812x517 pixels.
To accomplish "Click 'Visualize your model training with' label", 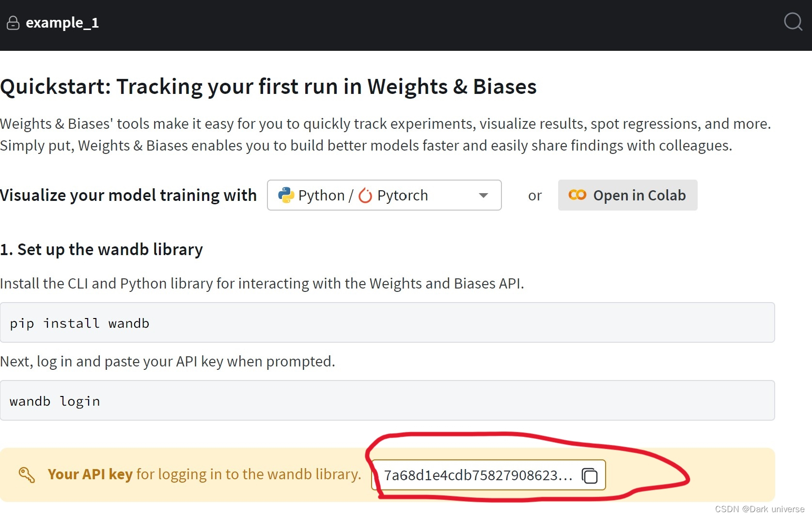I will pyautogui.click(x=128, y=196).
